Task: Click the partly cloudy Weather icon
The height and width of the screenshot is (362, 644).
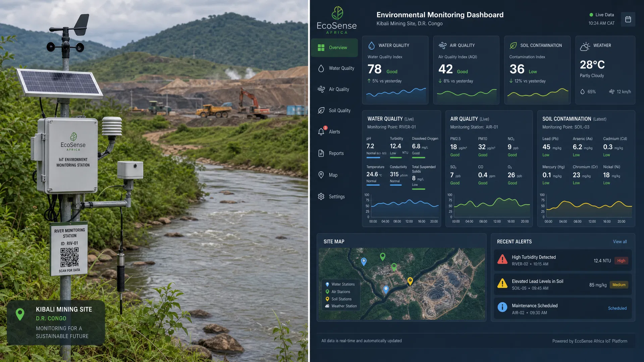Action: 585,46
